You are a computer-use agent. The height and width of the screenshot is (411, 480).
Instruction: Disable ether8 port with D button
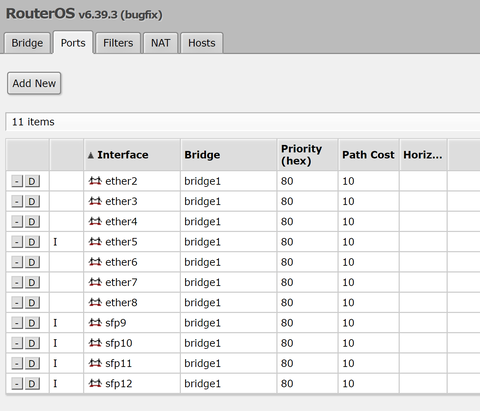tap(32, 303)
